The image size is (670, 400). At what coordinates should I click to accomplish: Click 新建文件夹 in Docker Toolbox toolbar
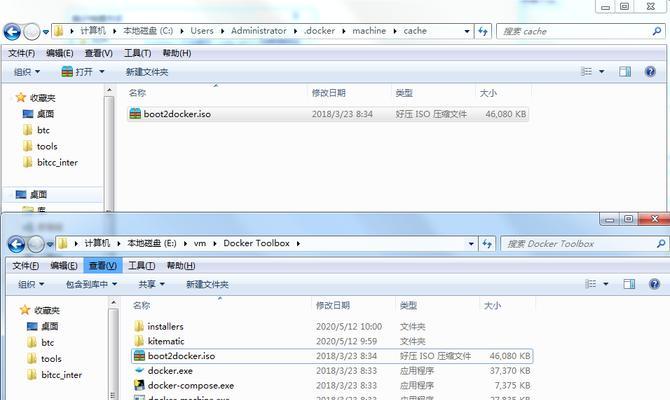(207, 284)
